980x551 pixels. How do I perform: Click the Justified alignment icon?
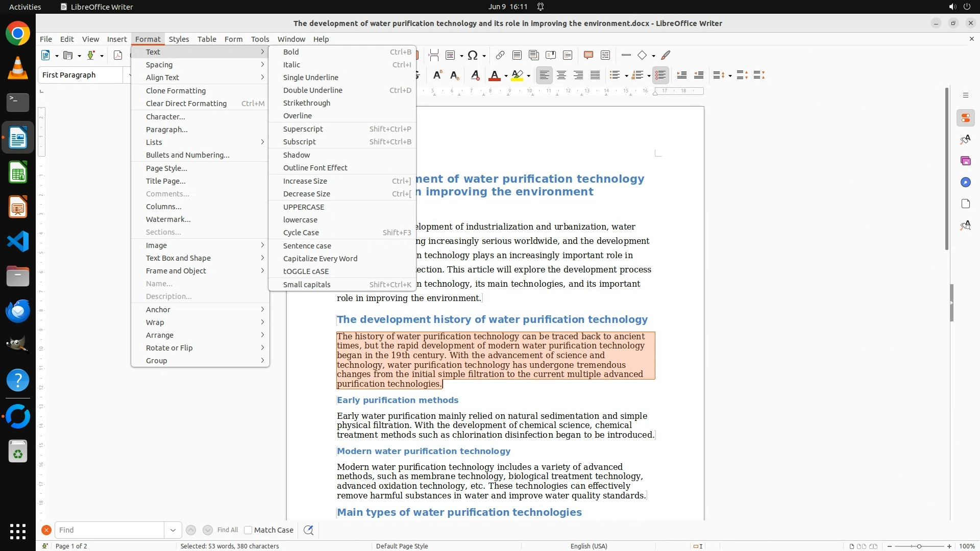tap(595, 76)
